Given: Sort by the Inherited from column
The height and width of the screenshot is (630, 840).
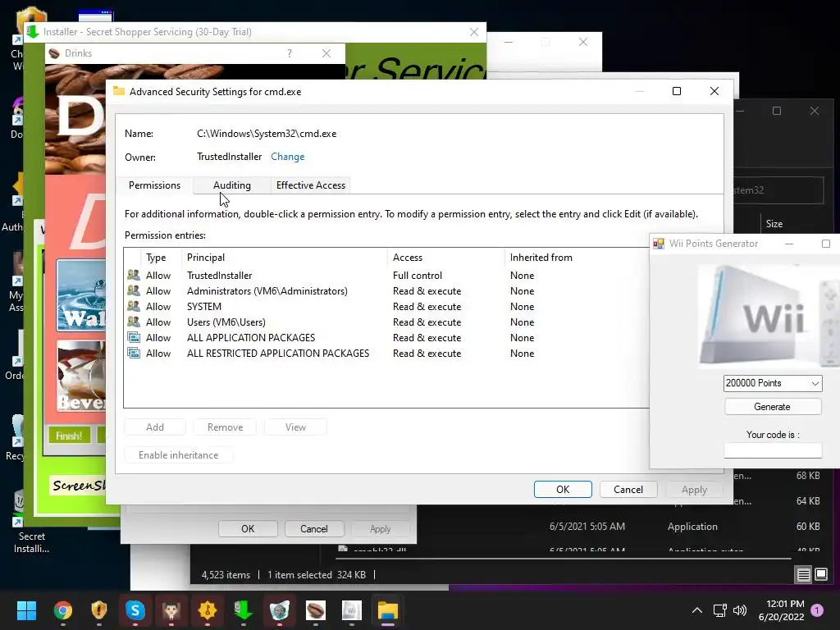Looking at the screenshot, I should (577, 258).
